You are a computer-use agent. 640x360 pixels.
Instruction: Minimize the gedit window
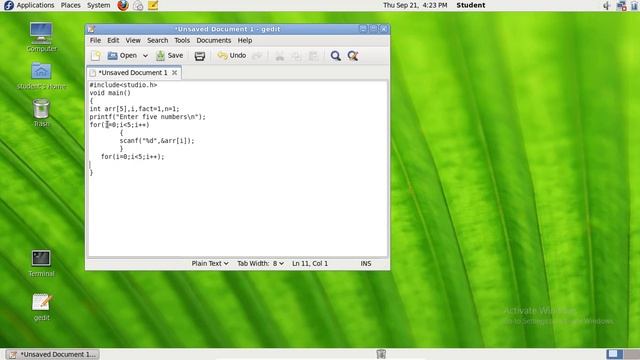click(362, 29)
